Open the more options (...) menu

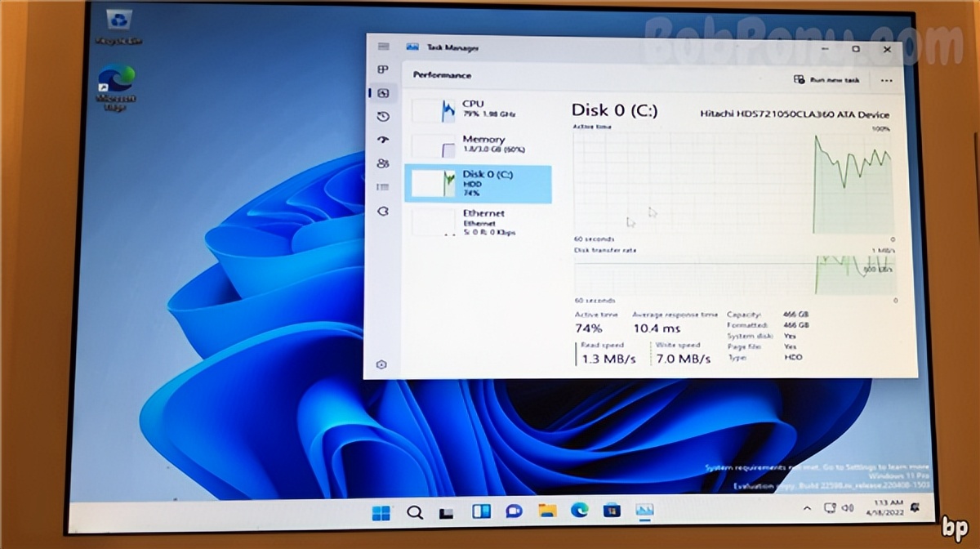click(887, 80)
